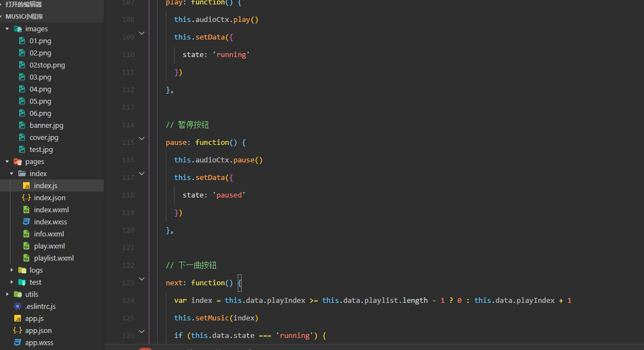Screen dimensions: 644x350
Task: Click the logs folder icon
Action: coord(22,270)
